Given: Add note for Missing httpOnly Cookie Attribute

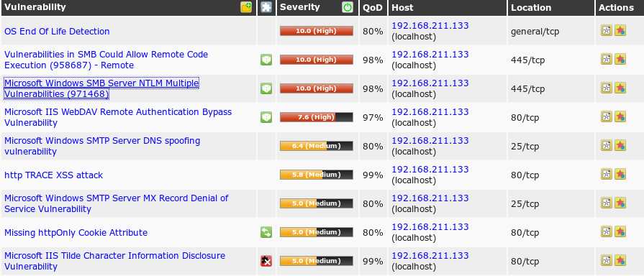Looking at the screenshot, I should (x=606, y=231).
